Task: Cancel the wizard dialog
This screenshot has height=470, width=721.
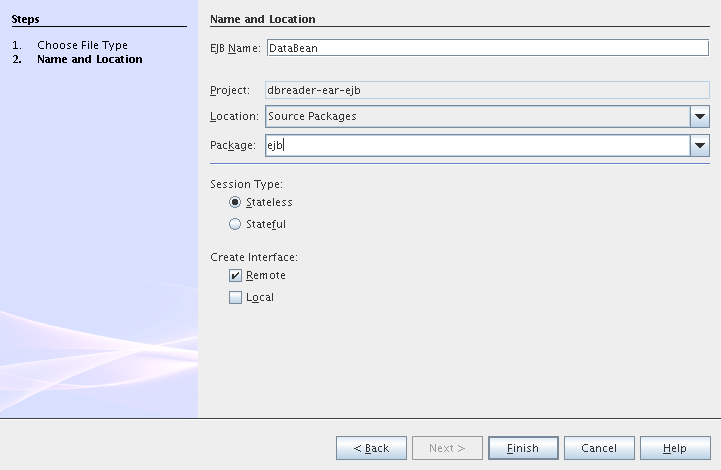Action: 599,448
